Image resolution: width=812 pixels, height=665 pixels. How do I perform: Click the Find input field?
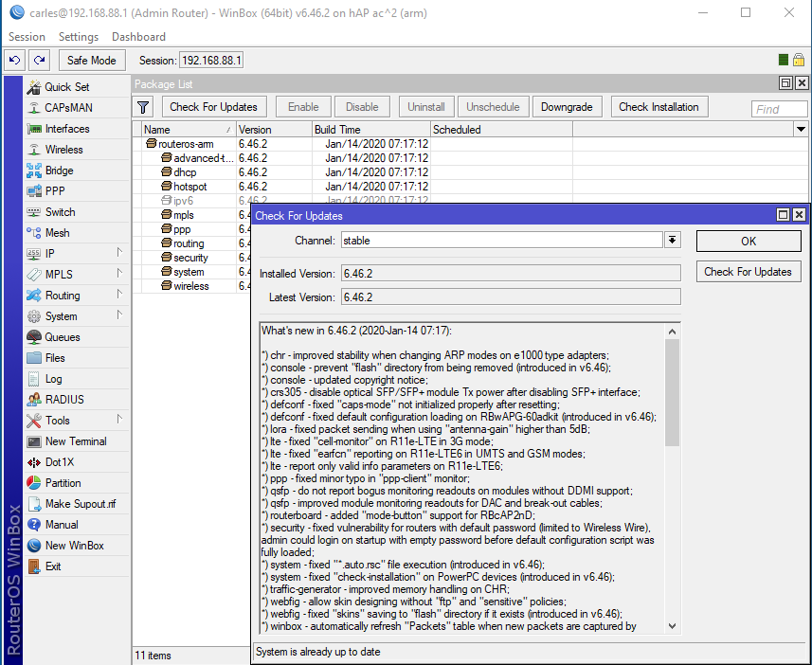point(779,108)
